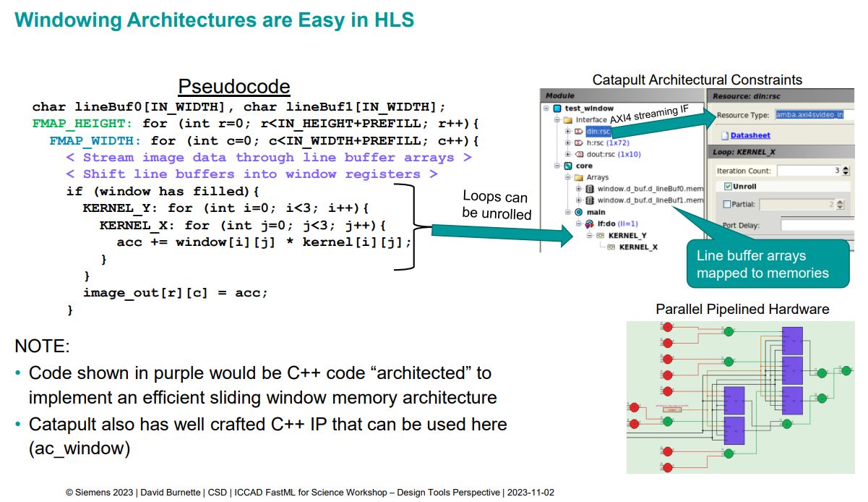Click the core block icon
The height and width of the screenshot is (502, 868).
pyautogui.click(x=568, y=166)
